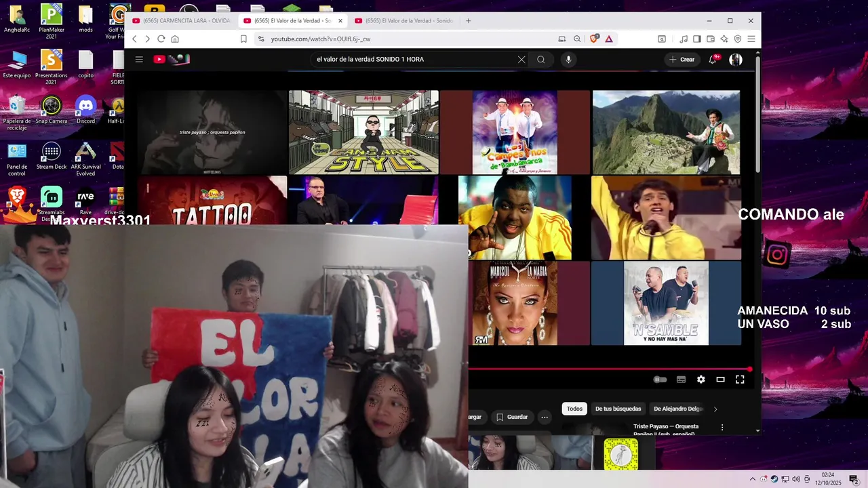The width and height of the screenshot is (868, 488).
Task: Switch to third El Valor de la Verdad tab
Action: click(x=405, y=21)
